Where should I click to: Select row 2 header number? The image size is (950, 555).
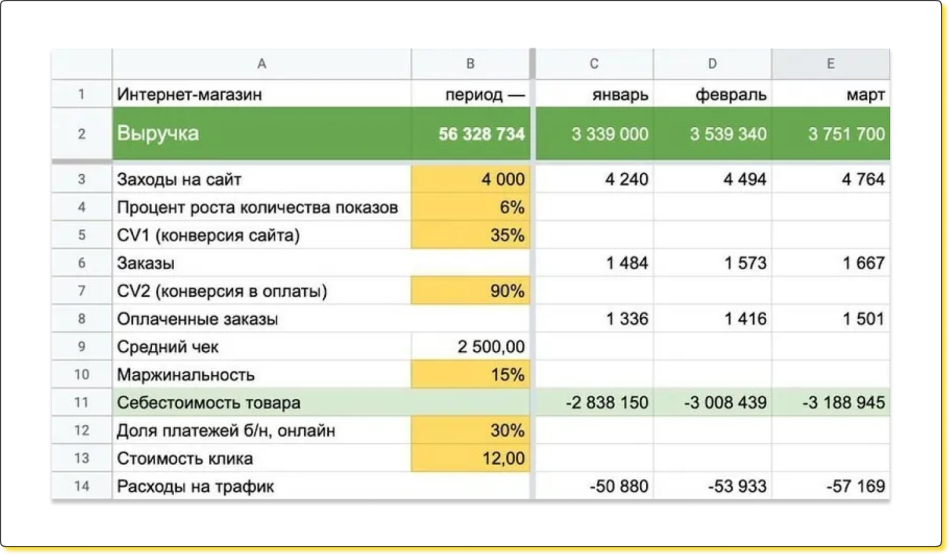click(x=81, y=134)
